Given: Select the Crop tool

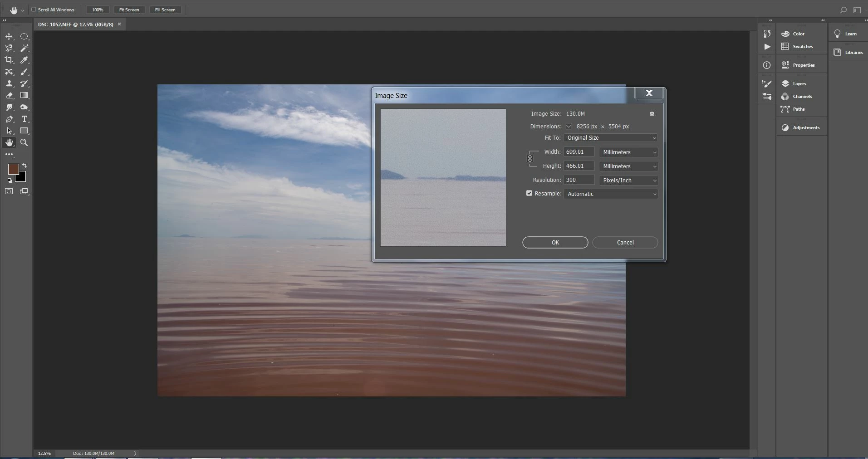Looking at the screenshot, I should pyautogui.click(x=9, y=60).
